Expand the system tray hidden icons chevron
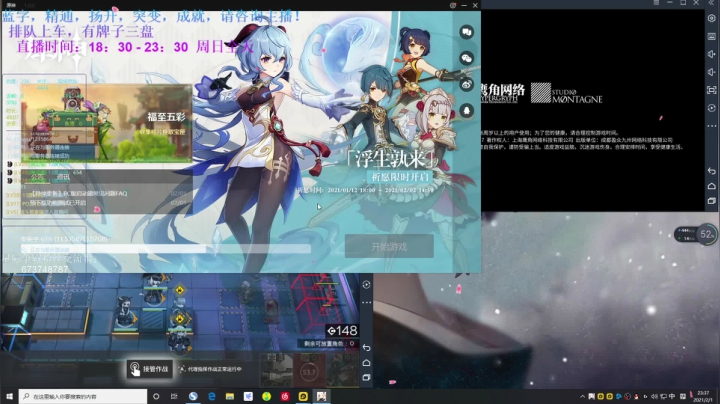Image resolution: width=720 pixels, height=404 pixels. 582,396
